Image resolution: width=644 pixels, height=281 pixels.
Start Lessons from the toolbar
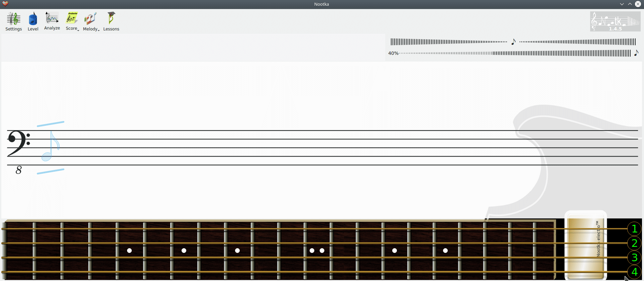tap(111, 22)
